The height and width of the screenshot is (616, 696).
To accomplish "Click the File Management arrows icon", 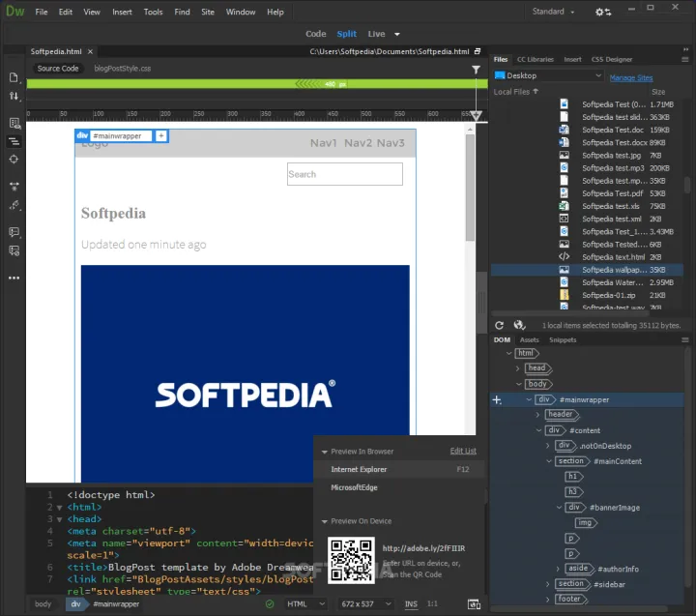I will tap(14, 96).
